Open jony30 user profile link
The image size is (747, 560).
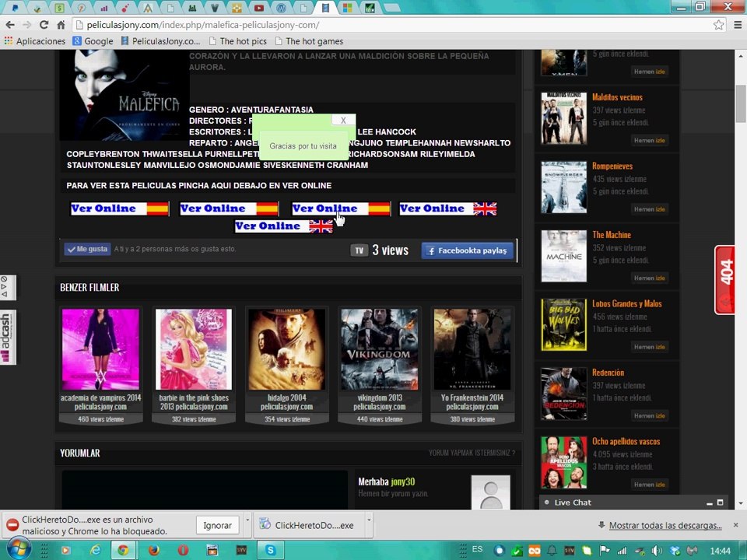point(402,482)
